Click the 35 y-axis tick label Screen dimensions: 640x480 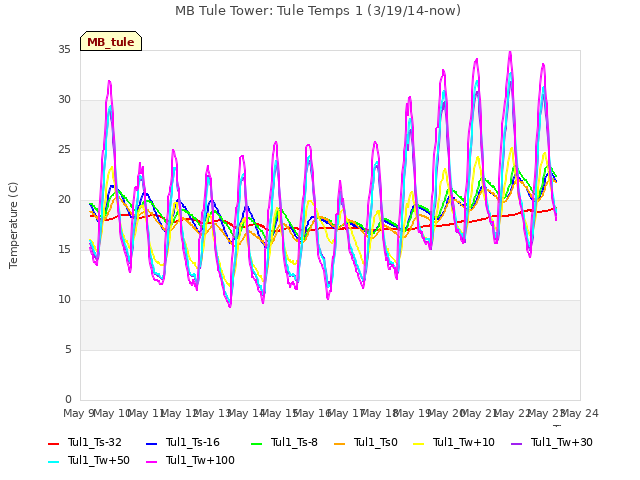64,50
